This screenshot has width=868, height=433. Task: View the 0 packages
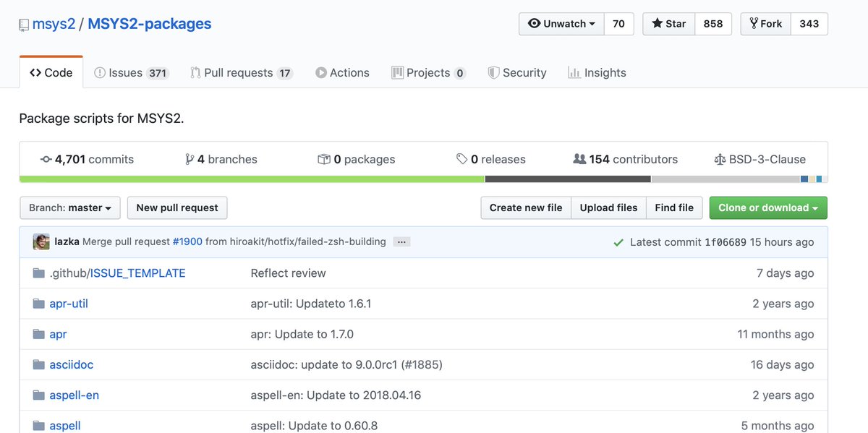[357, 159]
